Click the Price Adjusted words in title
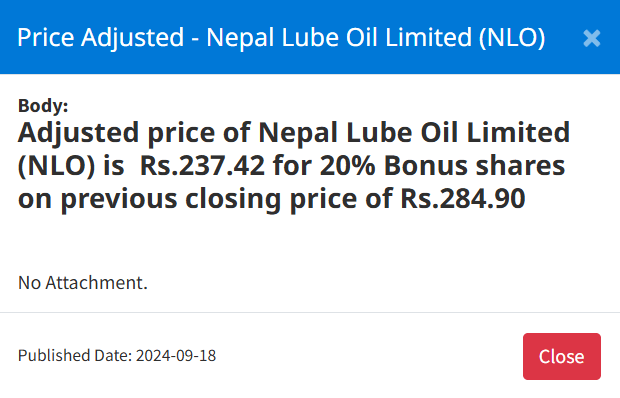The width and height of the screenshot is (620, 398). coord(100,38)
